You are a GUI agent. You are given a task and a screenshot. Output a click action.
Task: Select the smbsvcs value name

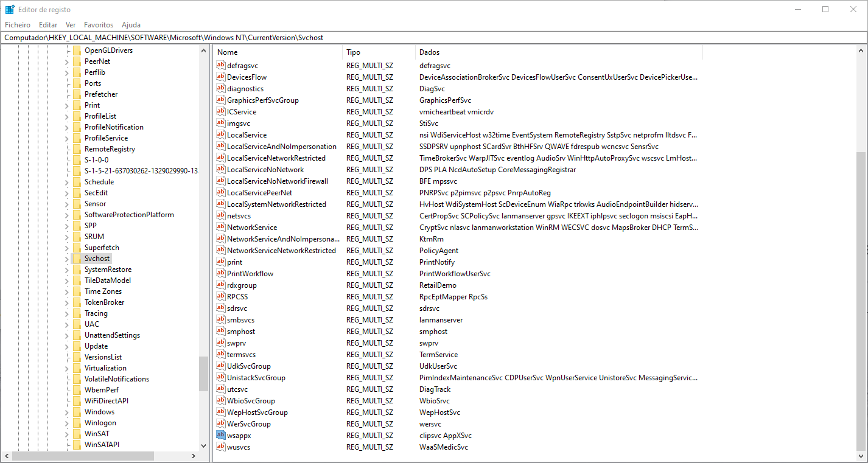(240, 320)
